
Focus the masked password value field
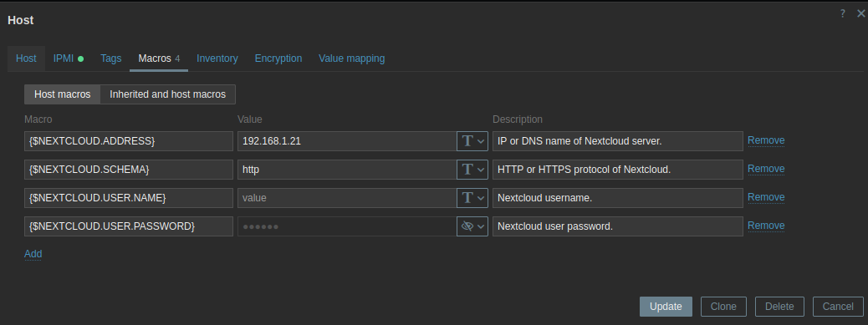(347, 226)
